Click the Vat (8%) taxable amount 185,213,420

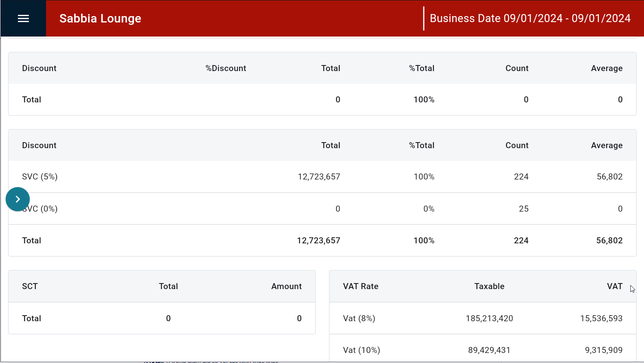tap(489, 318)
